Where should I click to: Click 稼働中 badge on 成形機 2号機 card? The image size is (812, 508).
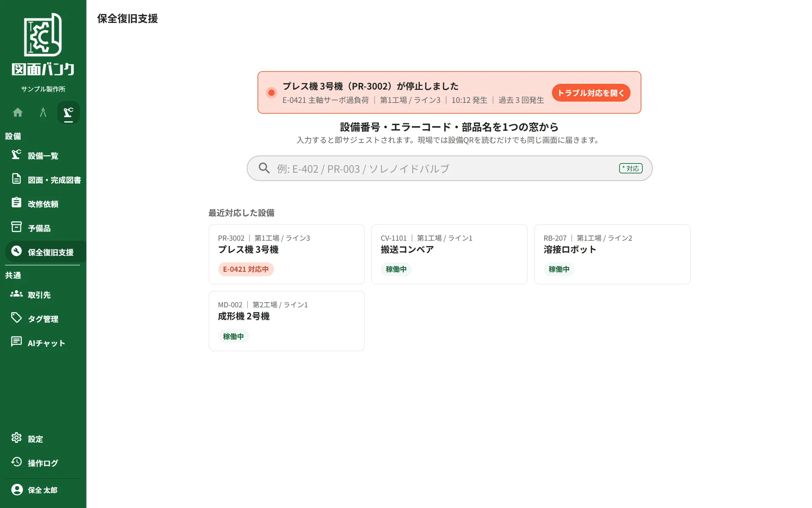233,337
